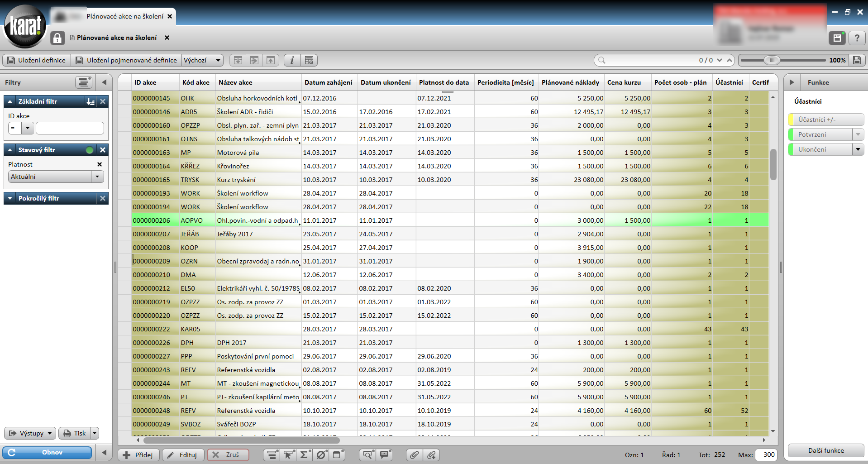
Task: Expand the Pokročilý filtr section
Action: [10, 198]
